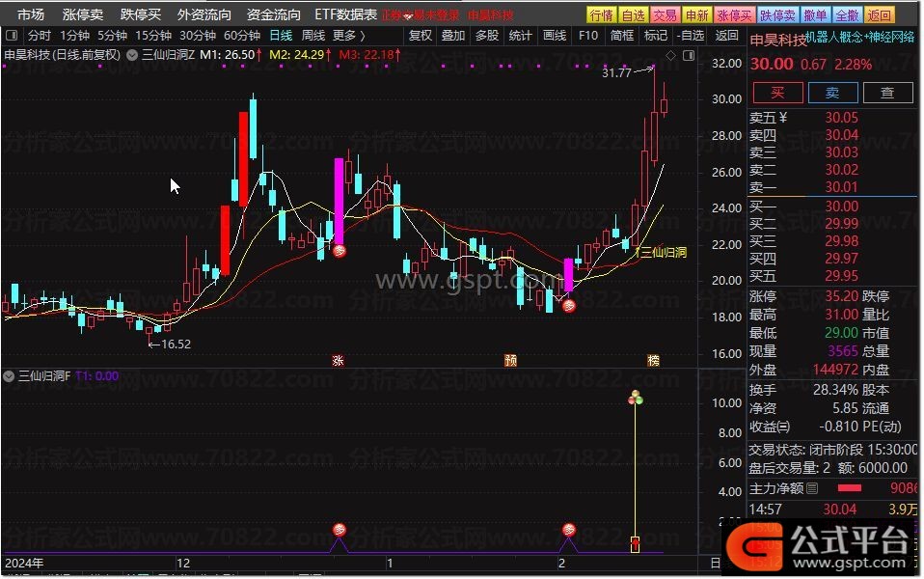Viewport: 924px width, 579px height.
Task: Select the 画线 drawing tool
Action: point(555,36)
